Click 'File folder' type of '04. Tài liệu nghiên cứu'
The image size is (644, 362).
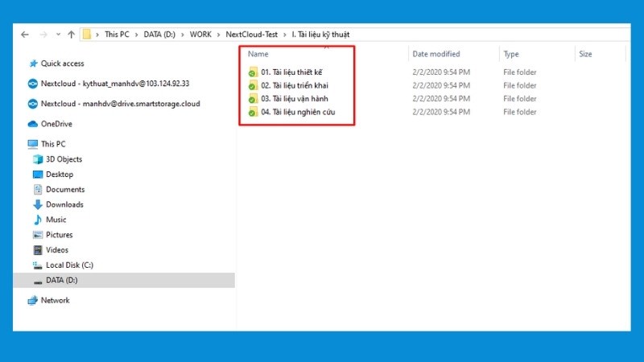[x=520, y=112]
